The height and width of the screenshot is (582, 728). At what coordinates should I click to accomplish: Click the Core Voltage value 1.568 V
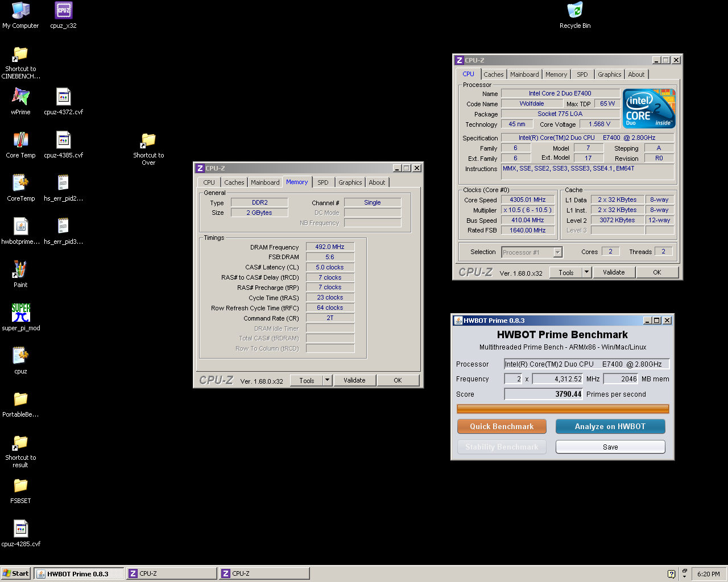pos(599,124)
